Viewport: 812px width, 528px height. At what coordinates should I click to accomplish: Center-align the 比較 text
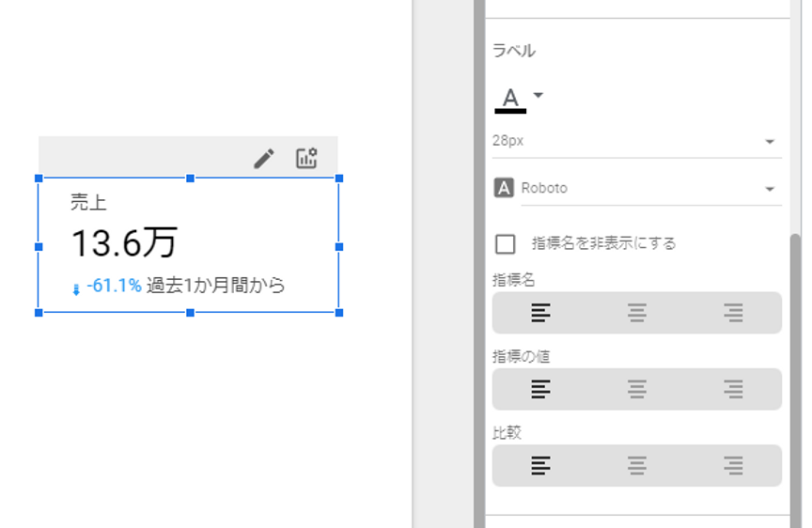point(637,466)
